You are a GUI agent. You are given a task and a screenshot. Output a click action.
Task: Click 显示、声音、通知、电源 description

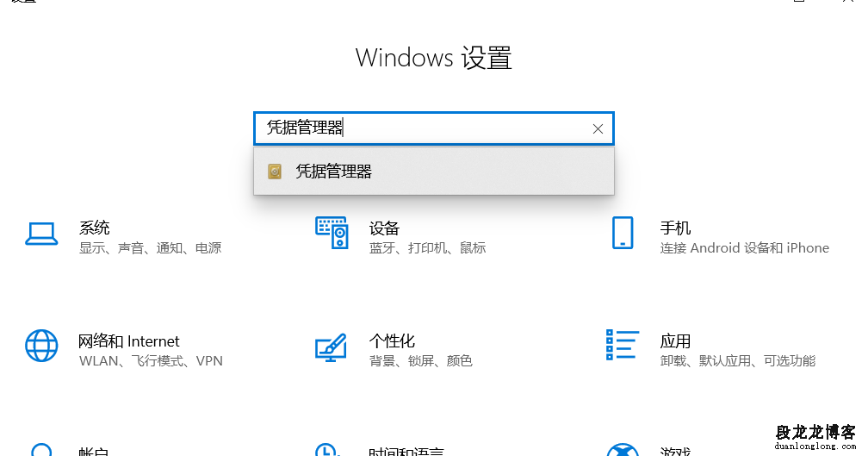(x=150, y=247)
